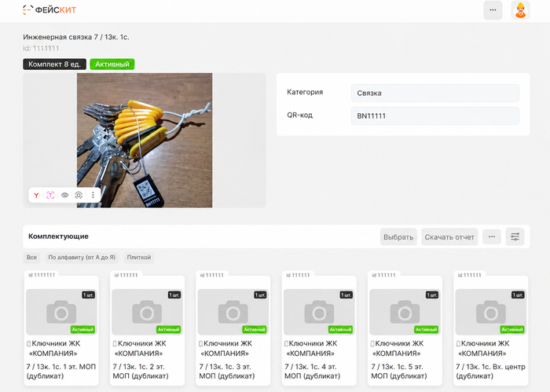Open the 4 эт. МОП card camera placeholder
The width and height of the screenshot is (550, 392).
(319, 312)
